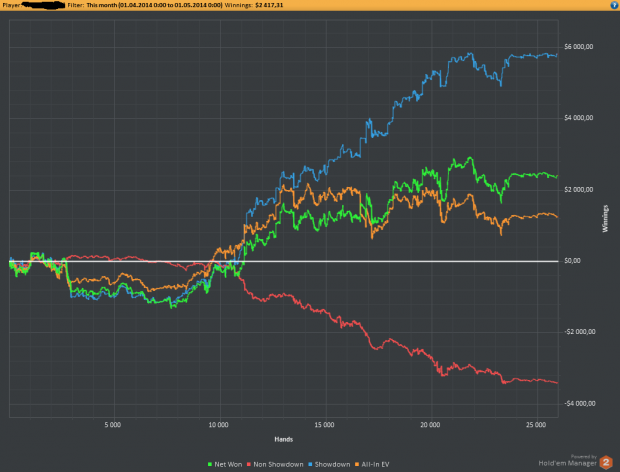This screenshot has height=472, width=620.
Task: Click the $0,00 axis label
Action: 572,261
